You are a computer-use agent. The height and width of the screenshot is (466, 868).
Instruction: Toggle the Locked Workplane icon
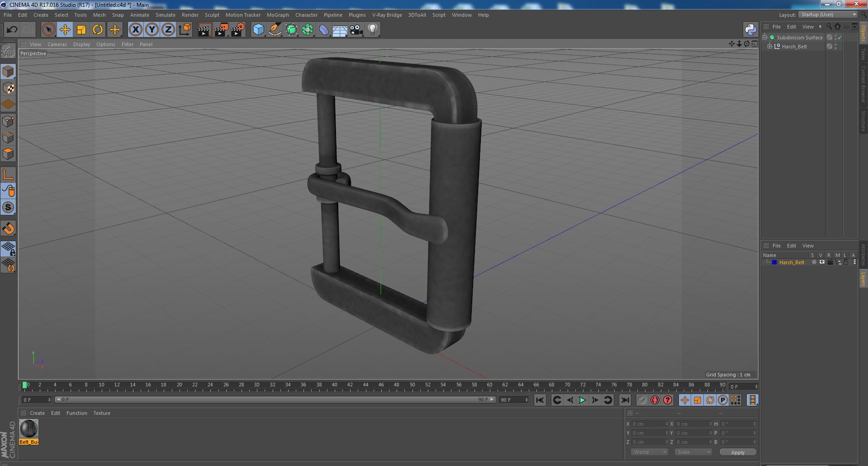[x=8, y=248]
